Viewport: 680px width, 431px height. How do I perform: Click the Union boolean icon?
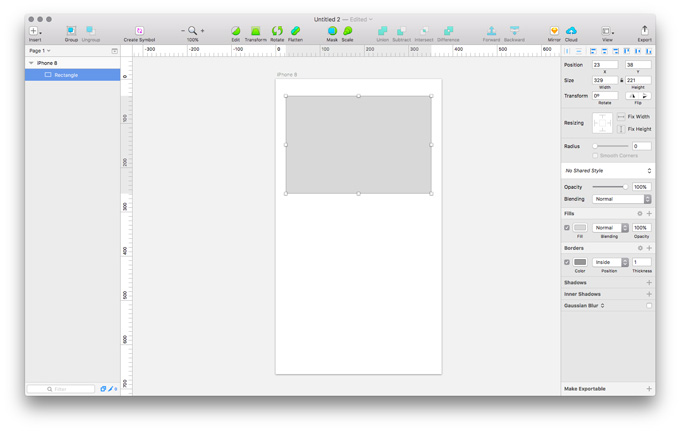click(x=382, y=31)
